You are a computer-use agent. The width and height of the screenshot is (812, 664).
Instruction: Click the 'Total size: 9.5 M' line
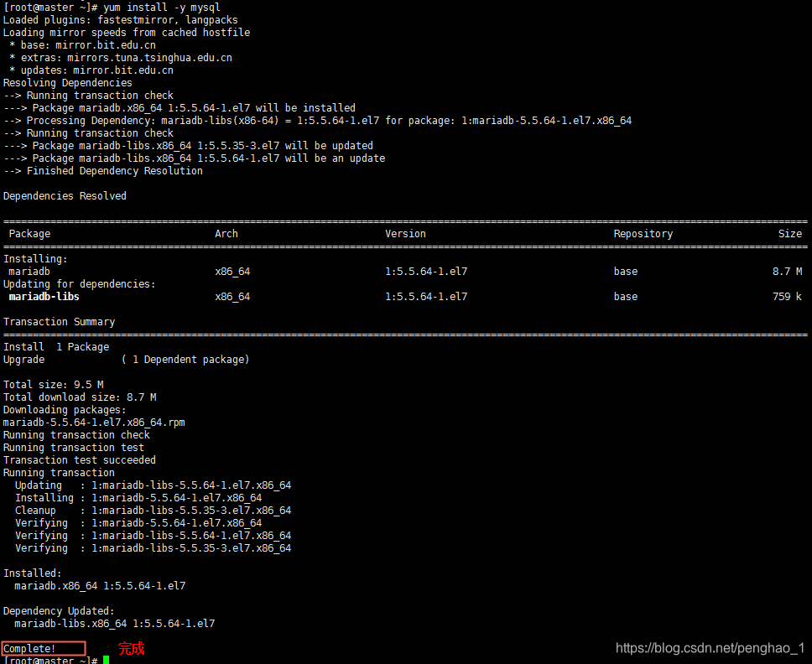coord(54,385)
